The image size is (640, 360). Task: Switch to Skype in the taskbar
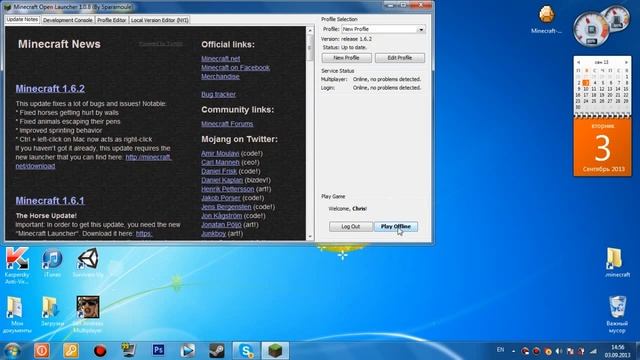[x=246, y=350]
